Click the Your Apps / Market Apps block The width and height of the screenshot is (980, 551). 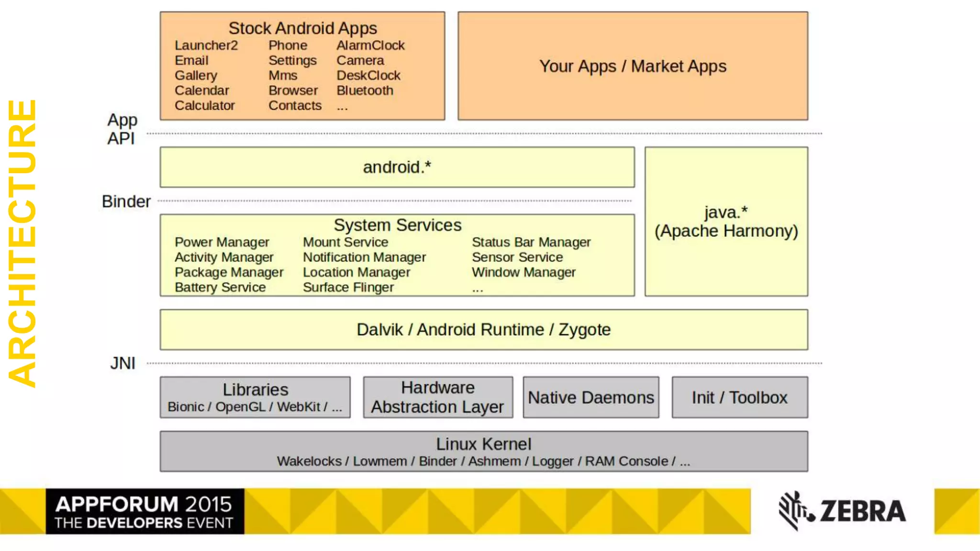pyautogui.click(x=633, y=66)
